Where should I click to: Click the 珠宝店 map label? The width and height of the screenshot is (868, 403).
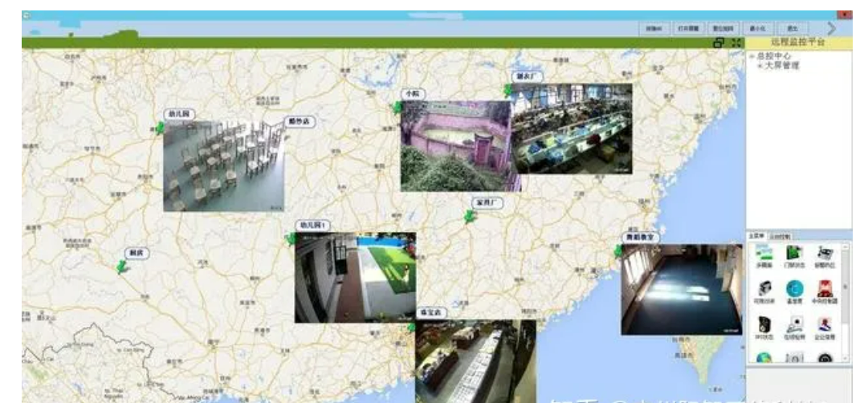(430, 313)
